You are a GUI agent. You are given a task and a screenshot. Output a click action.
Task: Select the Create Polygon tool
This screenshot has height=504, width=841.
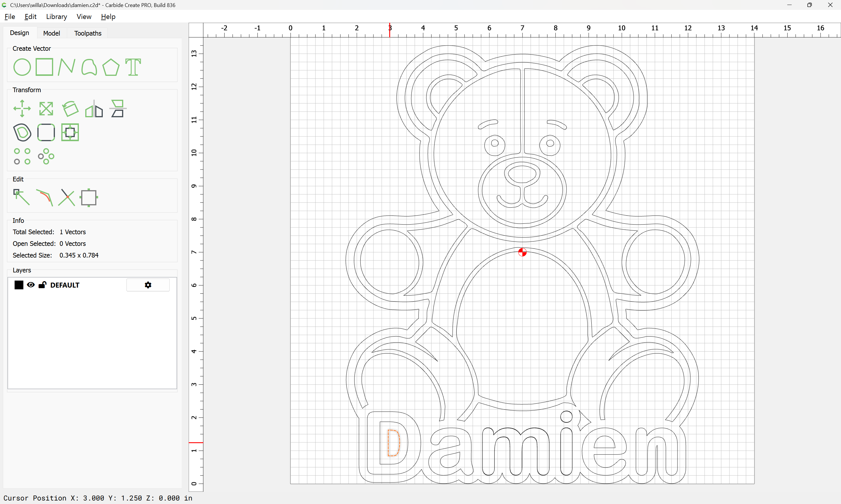click(x=111, y=67)
